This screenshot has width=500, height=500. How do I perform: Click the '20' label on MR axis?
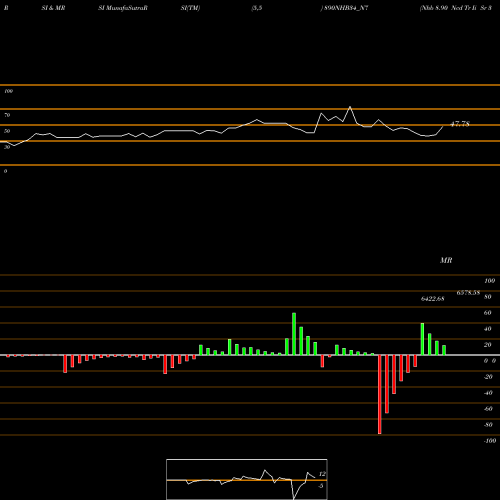pos(488,345)
